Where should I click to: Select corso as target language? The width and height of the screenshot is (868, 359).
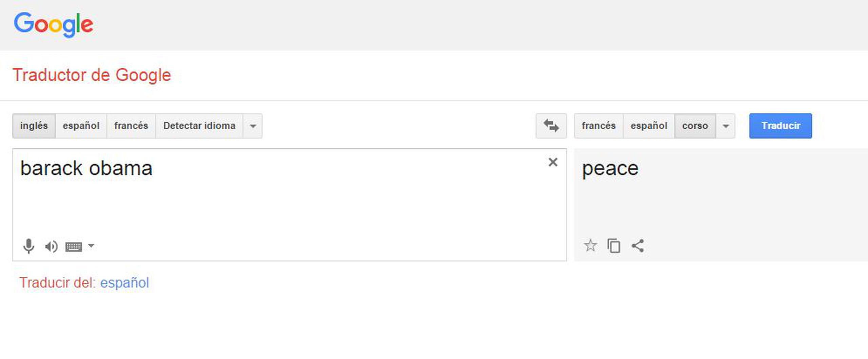tap(695, 126)
